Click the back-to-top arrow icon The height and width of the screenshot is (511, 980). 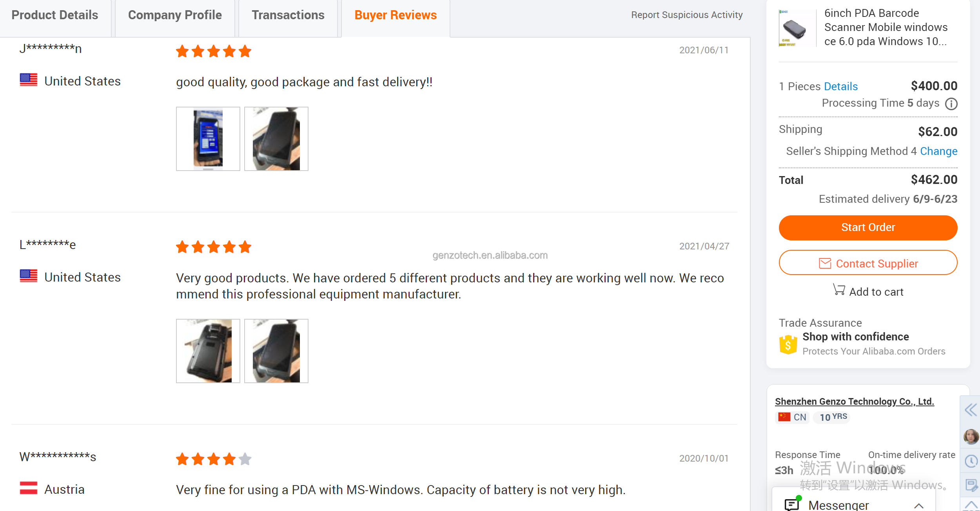[x=971, y=506]
